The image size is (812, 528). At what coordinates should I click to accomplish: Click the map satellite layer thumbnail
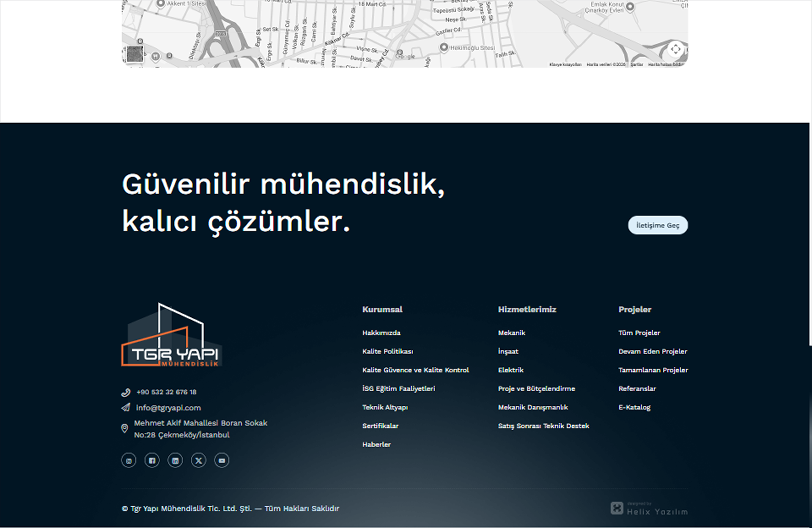click(x=135, y=54)
